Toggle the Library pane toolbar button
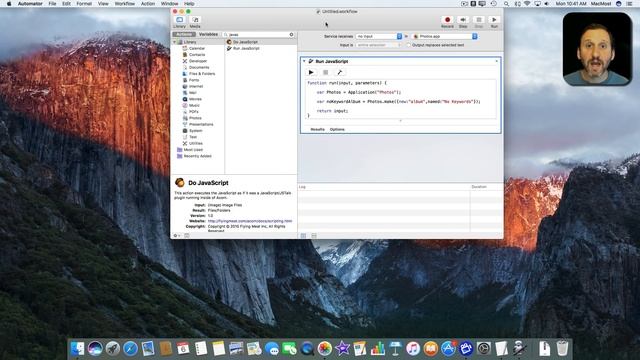640x360 pixels. pos(179,20)
